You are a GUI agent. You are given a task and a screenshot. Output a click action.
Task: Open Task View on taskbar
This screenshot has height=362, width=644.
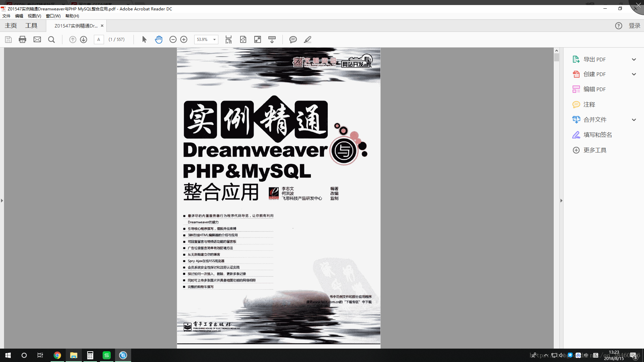[40, 355]
